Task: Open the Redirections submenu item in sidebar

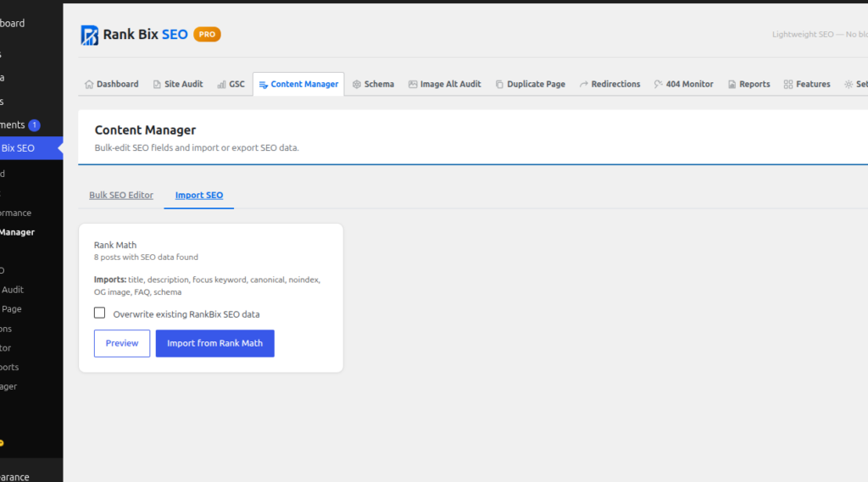Action: tap(6, 328)
